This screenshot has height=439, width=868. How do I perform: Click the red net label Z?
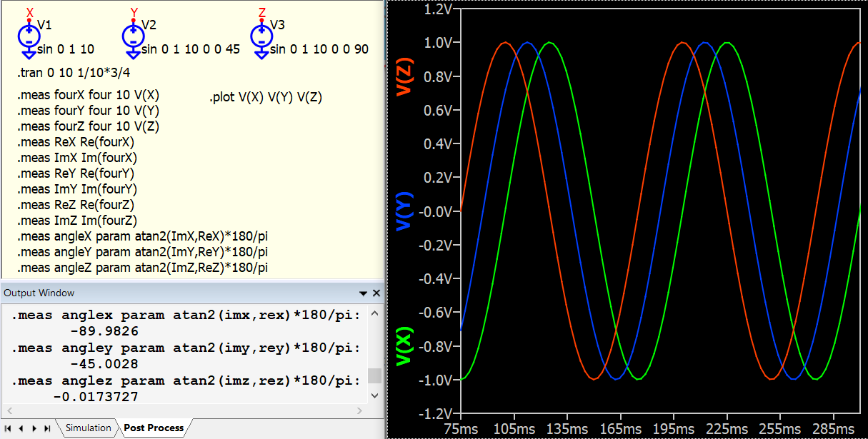262,13
